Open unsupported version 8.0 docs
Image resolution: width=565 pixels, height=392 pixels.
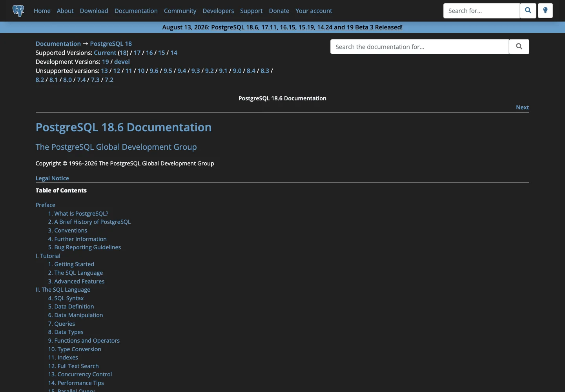(x=68, y=80)
